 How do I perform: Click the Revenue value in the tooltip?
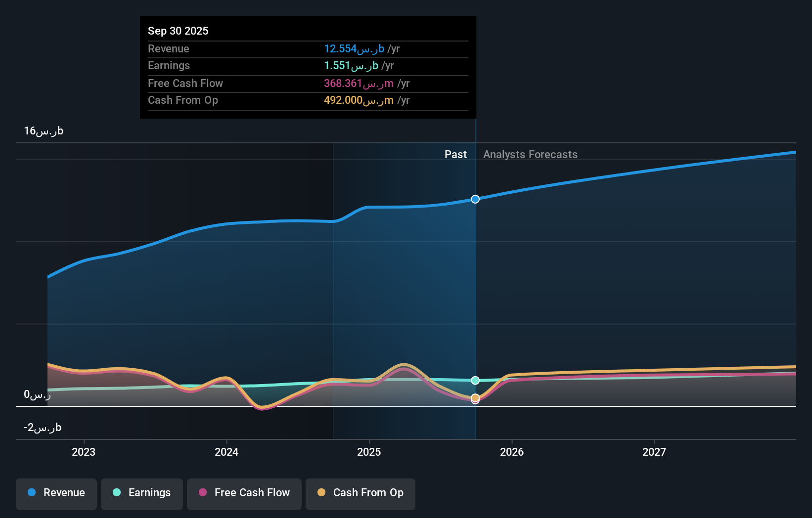(x=353, y=49)
